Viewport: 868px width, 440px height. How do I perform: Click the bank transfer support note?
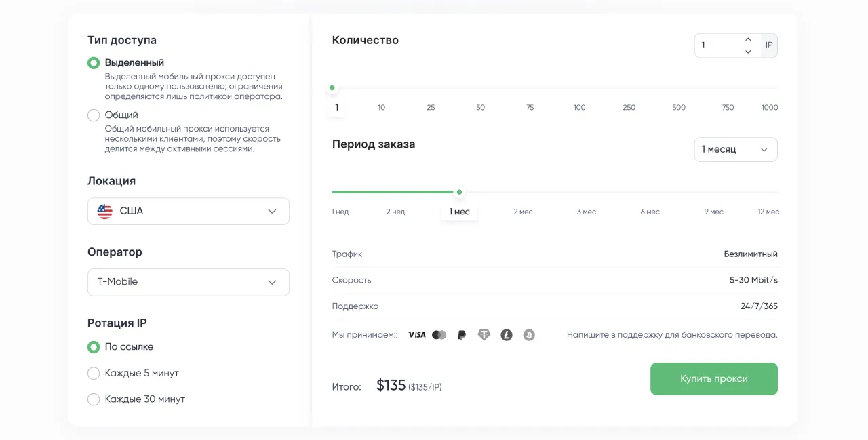(x=672, y=335)
